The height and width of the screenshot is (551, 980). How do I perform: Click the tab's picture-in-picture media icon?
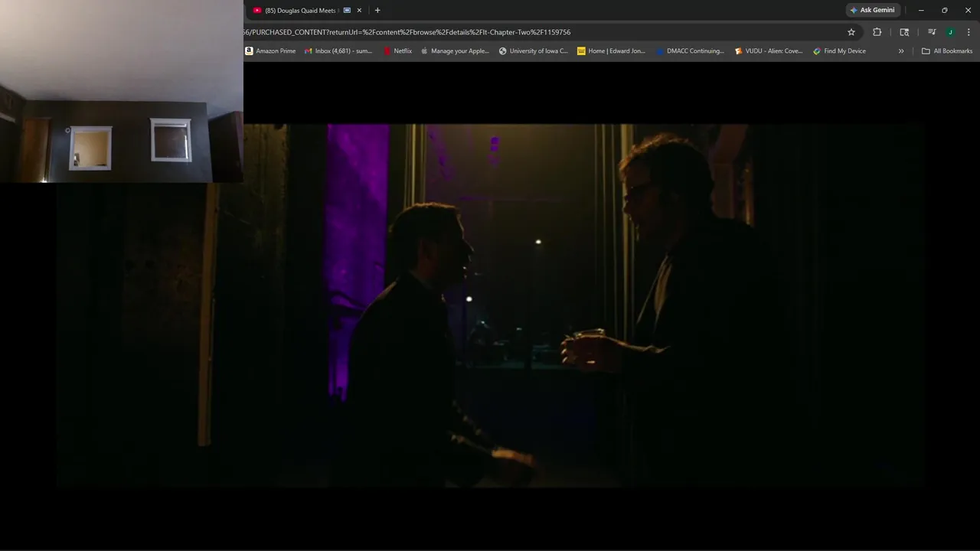pyautogui.click(x=347, y=11)
